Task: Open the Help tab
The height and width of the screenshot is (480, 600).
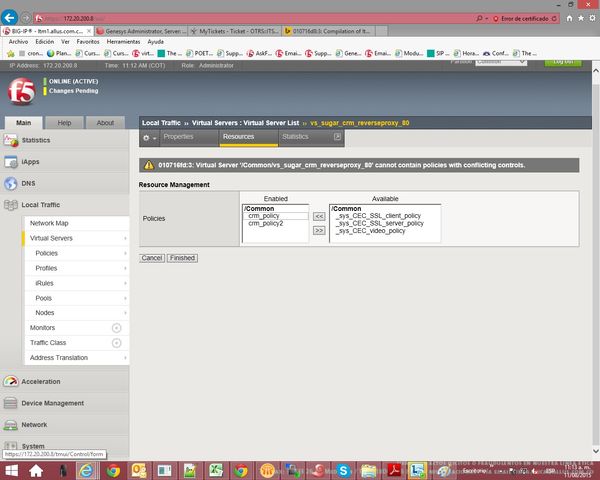Action: [64, 123]
